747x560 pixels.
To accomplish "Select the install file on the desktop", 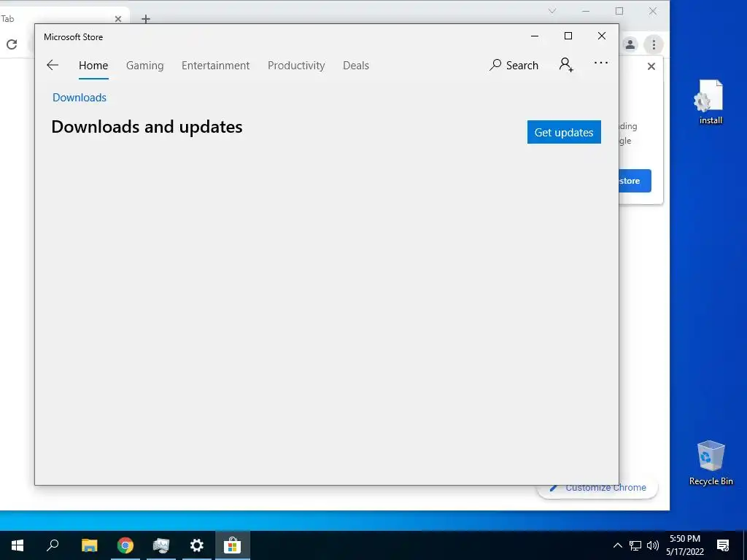I will tap(711, 102).
